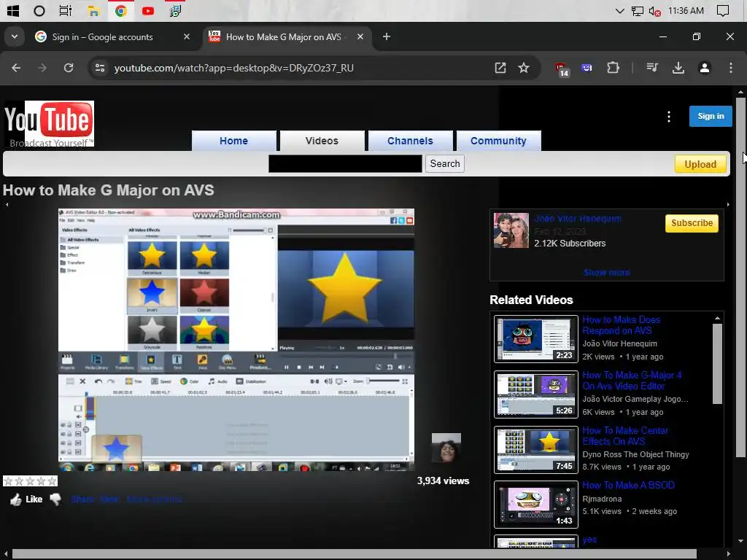Open page in app icon in address bar

click(500, 68)
